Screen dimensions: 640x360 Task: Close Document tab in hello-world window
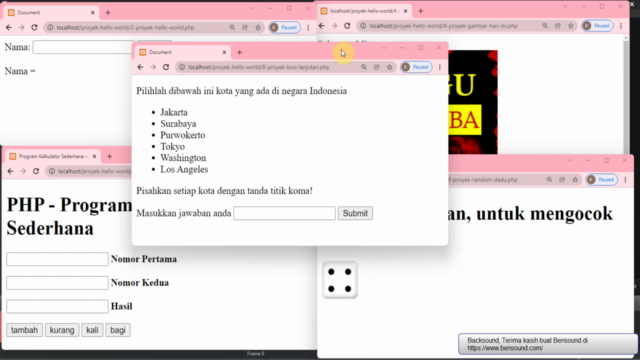pyautogui.click(x=93, y=13)
